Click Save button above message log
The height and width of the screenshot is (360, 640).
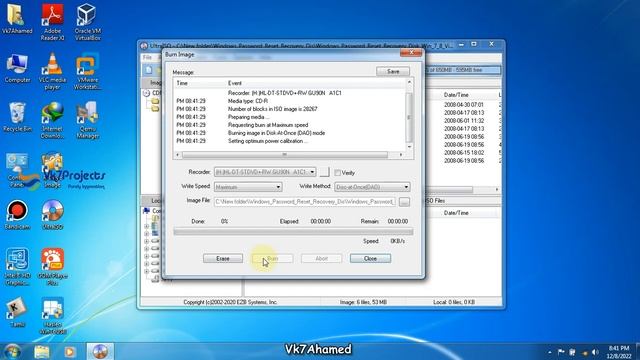393,71
